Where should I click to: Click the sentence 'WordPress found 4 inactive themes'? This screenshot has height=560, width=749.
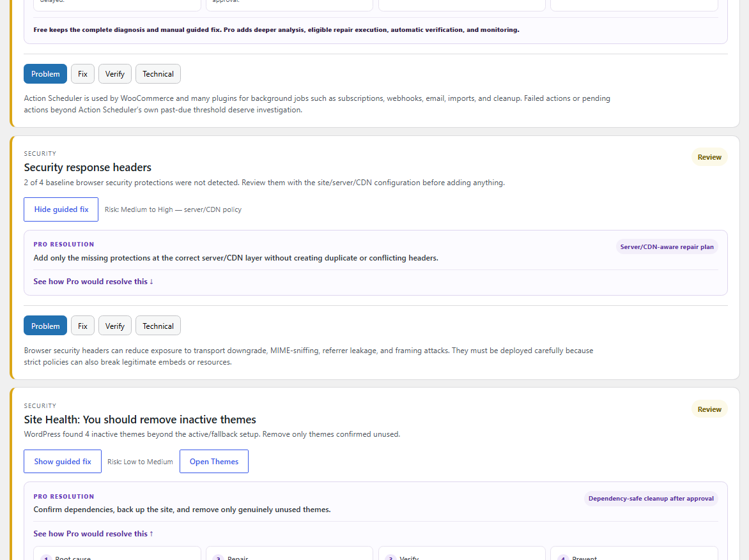[212, 434]
